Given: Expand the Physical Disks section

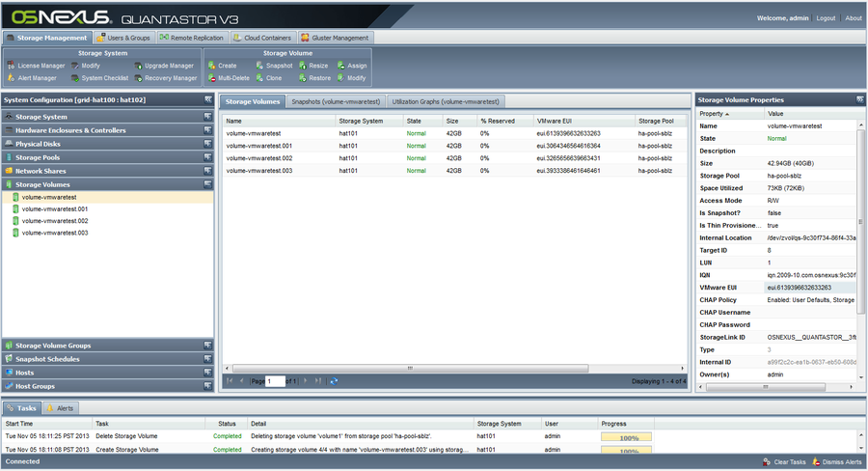Looking at the screenshot, I should (207, 144).
